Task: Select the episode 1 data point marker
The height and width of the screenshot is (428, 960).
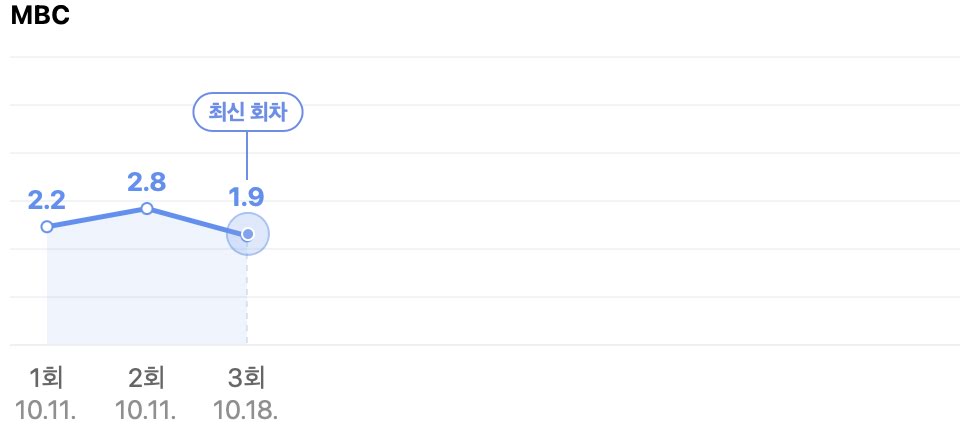Action: click(47, 227)
